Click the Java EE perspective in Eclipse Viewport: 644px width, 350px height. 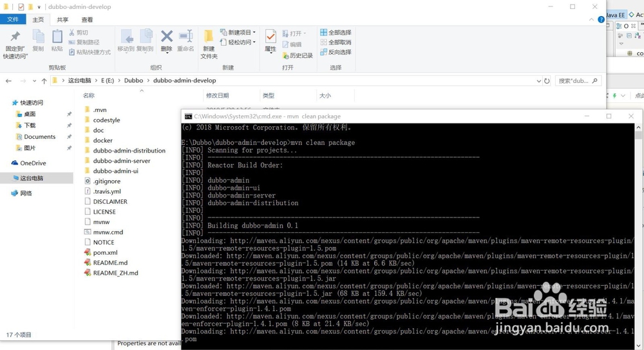615,15
